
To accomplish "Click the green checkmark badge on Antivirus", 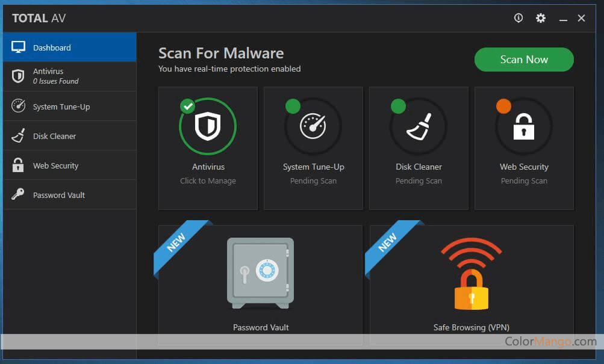I will (x=187, y=106).
